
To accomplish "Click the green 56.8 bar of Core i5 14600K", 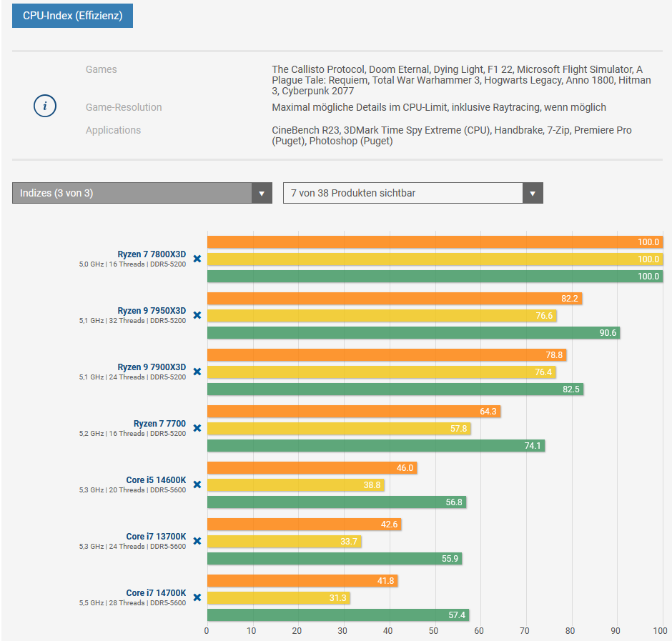I will 337,502.
